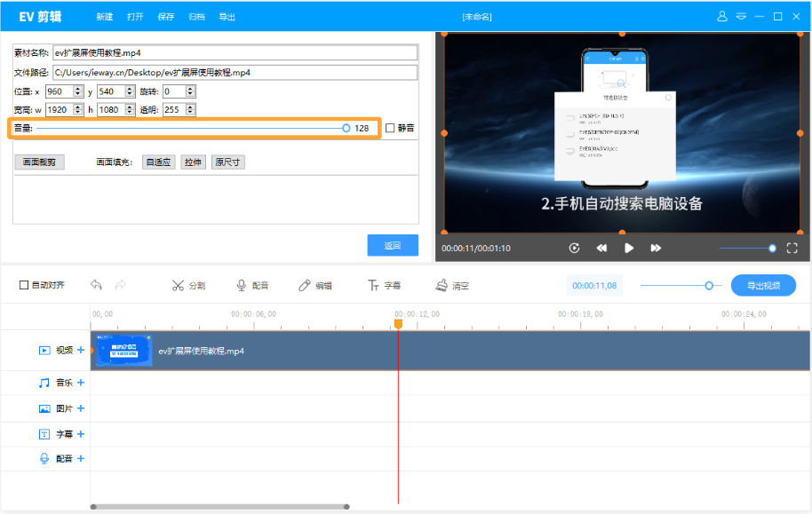Click the user account icon

pyautogui.click(x=722, y=16)
